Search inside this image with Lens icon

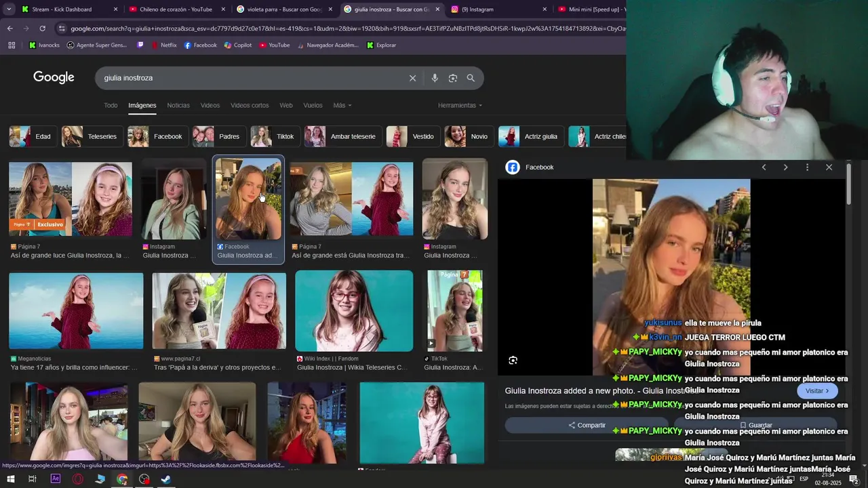513,361
